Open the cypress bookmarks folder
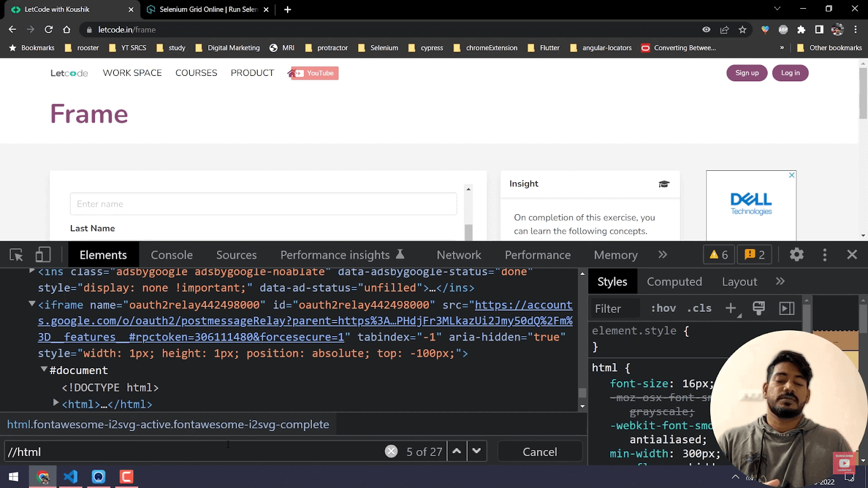This screenshot has height=488, width=868. click(425, 48)
